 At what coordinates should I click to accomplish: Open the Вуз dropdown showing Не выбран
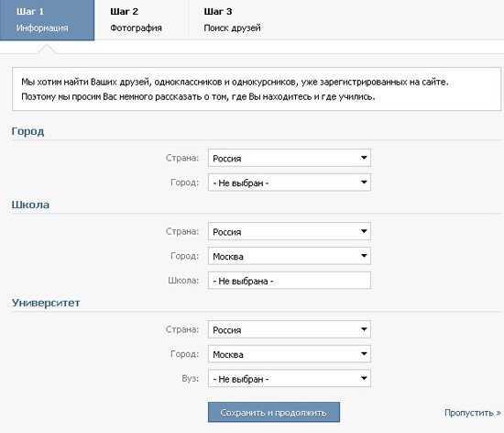pos(290,378)
